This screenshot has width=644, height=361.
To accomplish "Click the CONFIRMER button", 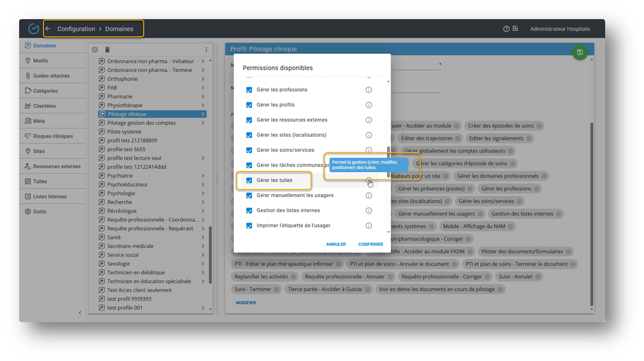I will (x=370, y=244).
